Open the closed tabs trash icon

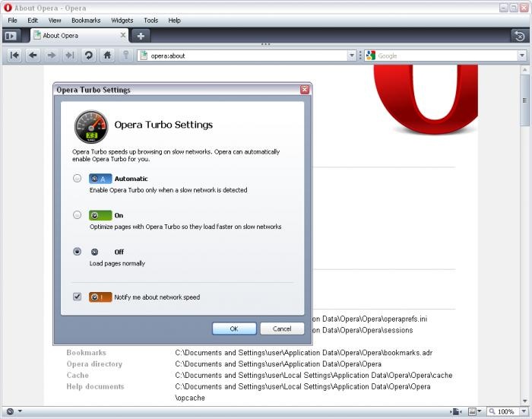point(519,36)
